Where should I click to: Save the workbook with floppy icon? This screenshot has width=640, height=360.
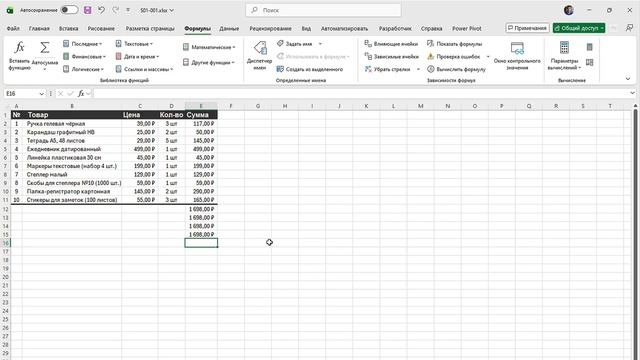(87, 10)
